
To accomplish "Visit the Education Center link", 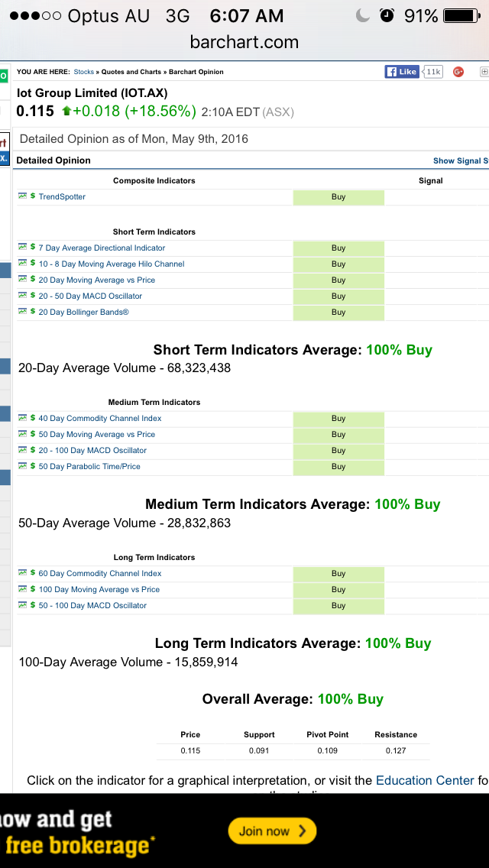I will [x=425, y=781].
